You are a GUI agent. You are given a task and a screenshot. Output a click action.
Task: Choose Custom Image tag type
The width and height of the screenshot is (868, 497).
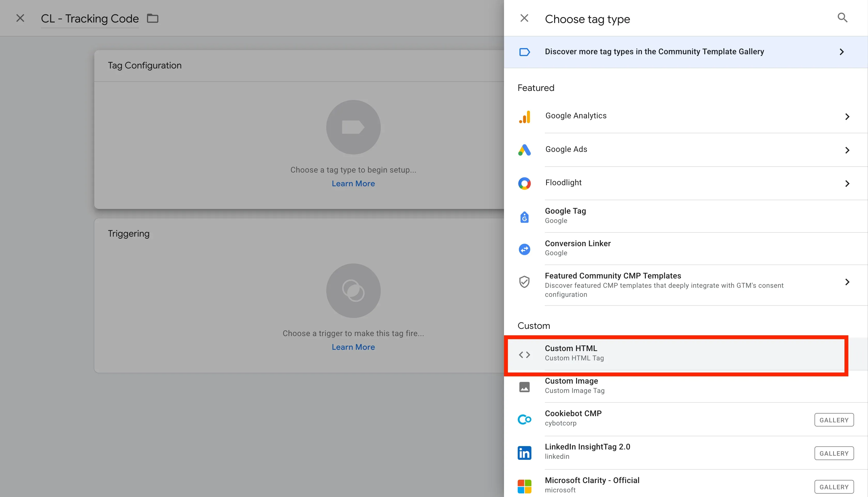click(686, 386)
